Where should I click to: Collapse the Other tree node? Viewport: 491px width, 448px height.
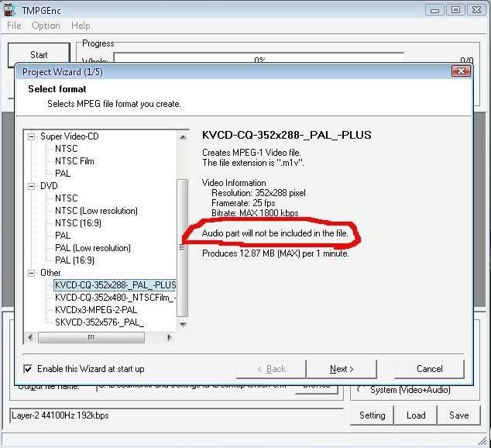31,273
